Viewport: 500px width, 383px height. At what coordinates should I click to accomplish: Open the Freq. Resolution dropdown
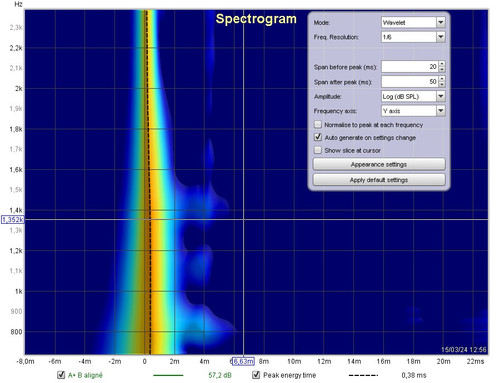pos(413,37)
